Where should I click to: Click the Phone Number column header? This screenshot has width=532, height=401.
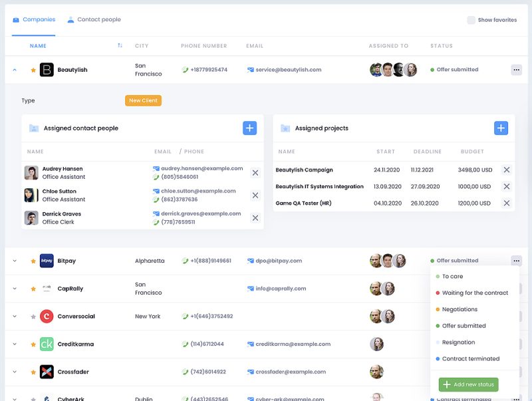[x=203, y=46]
